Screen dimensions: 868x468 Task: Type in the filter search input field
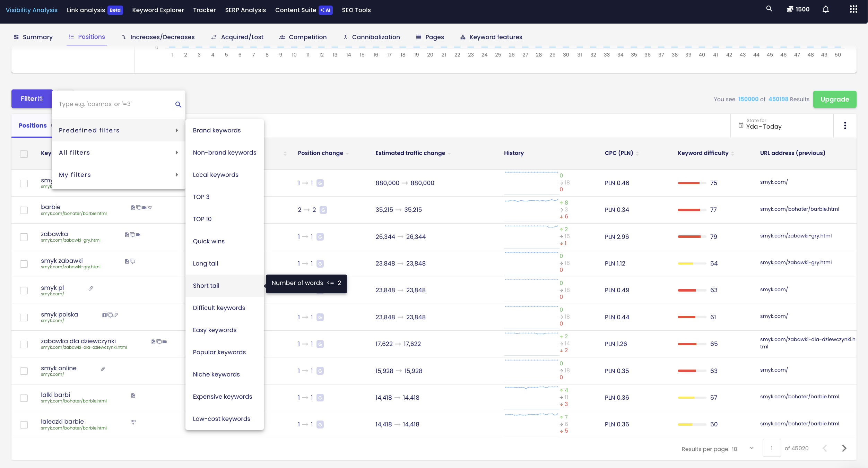113,104
